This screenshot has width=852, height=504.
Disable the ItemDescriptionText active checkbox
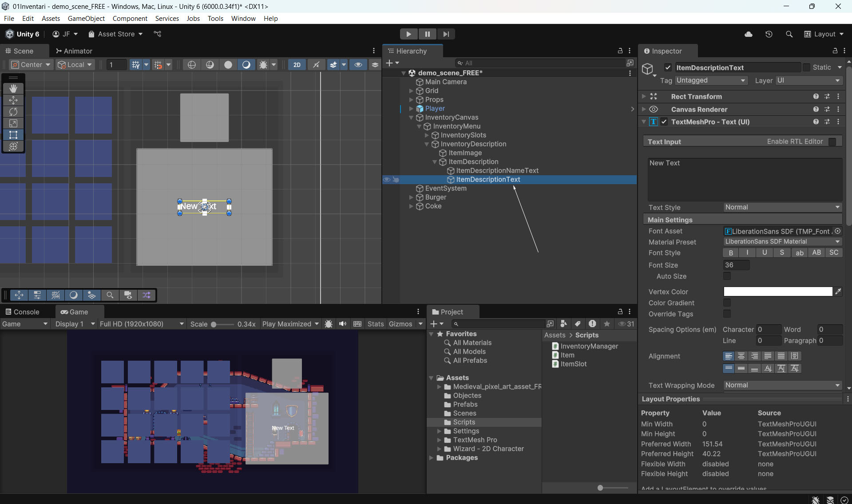(x=668, y=67)
